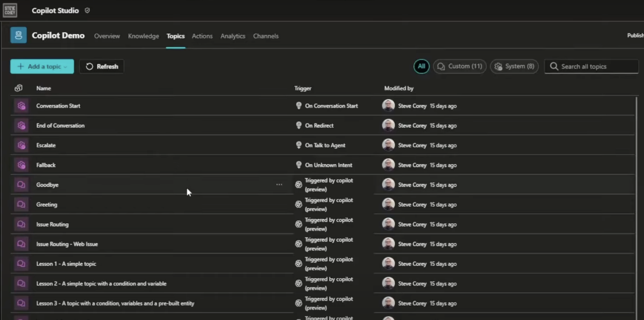Click the Search all topics input field
Viewport: 644px width, 320px height.
click(597, 67)
